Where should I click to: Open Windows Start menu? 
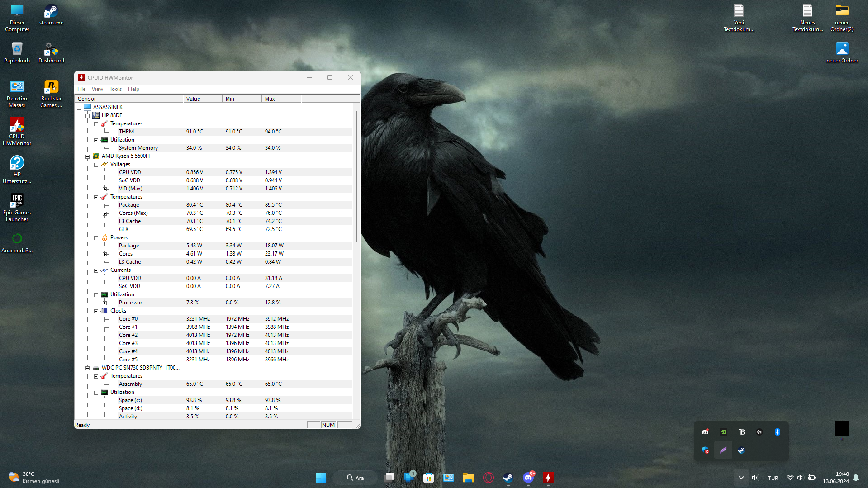click(x=321, y=478)
